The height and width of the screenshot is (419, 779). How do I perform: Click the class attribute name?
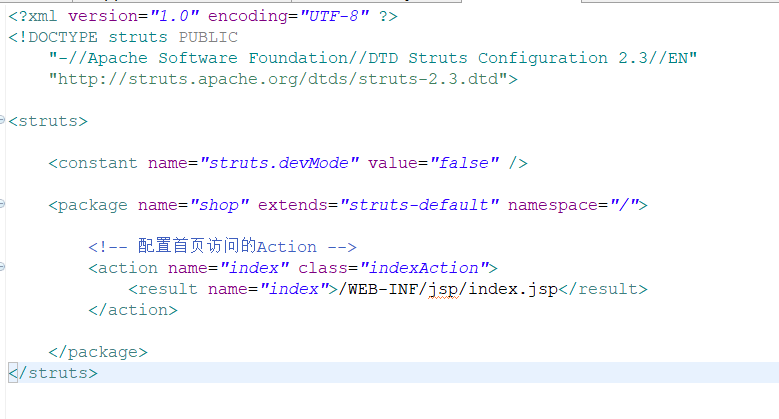pyautogui.click(x=322, y=268)
